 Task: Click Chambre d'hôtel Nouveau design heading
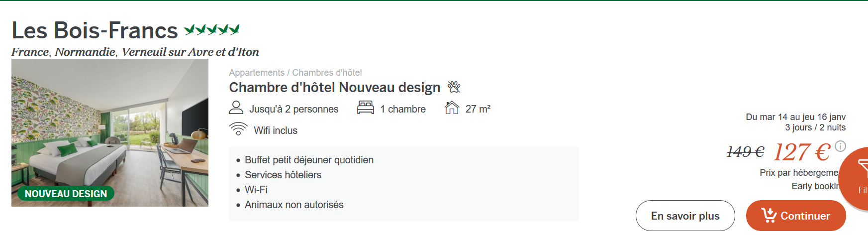(x=335, y=88)
